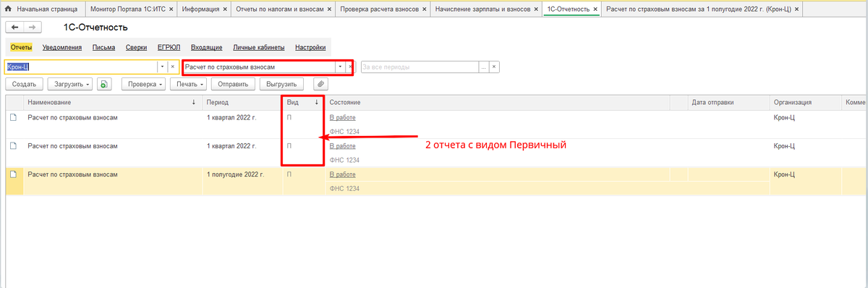Open В работе link in first row
The height and width of the screenshot is (288, 868).
click(x=342, y=117)
